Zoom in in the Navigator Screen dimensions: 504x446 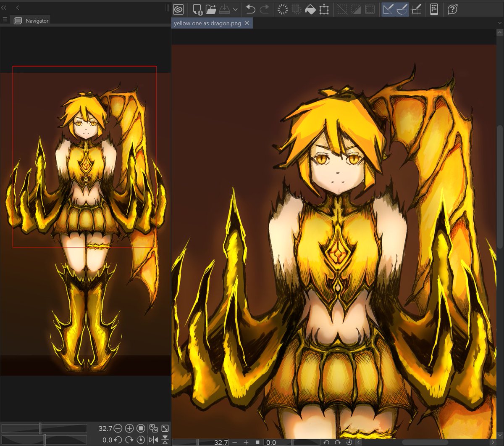click(x=129, y=428)
